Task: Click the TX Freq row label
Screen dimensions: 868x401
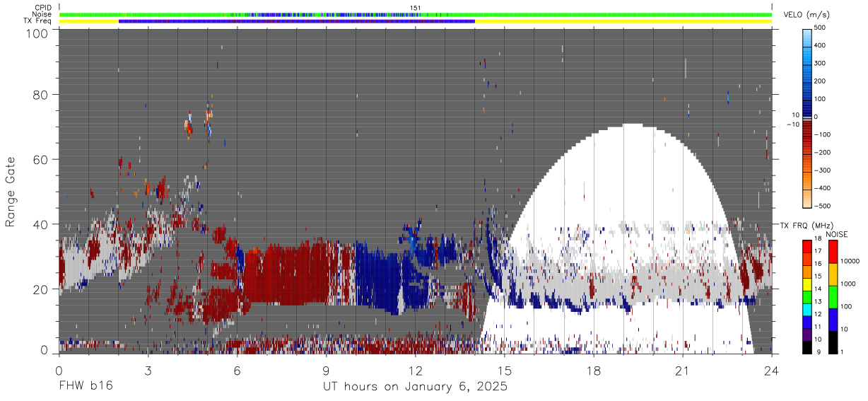Action: point(37,21)
